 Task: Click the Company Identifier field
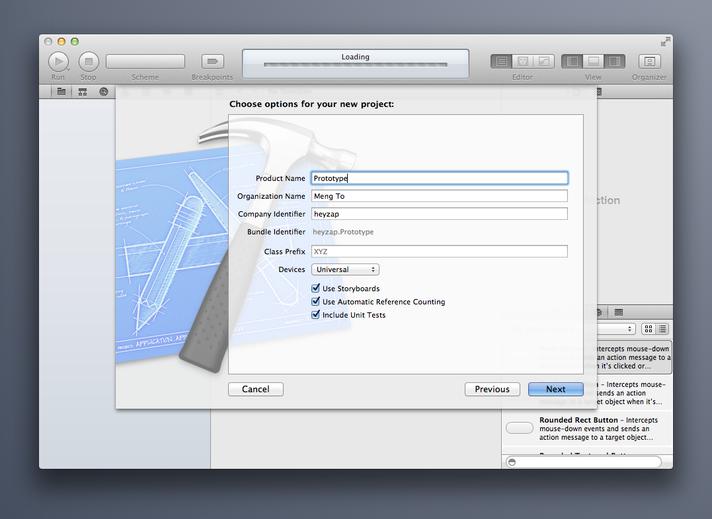tap(440, 213)
